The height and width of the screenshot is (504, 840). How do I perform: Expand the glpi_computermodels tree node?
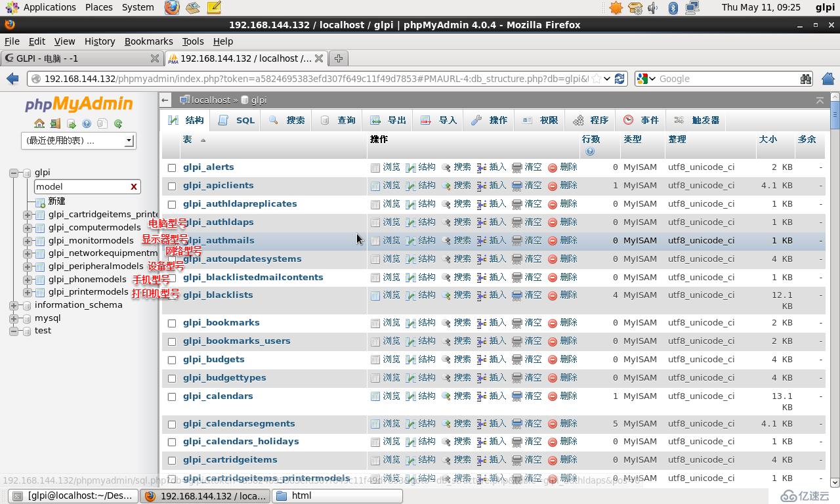pos(27,228)
